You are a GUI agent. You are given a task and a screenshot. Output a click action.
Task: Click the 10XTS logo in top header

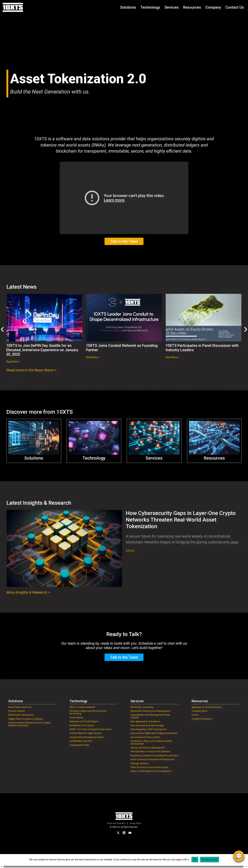13,7
